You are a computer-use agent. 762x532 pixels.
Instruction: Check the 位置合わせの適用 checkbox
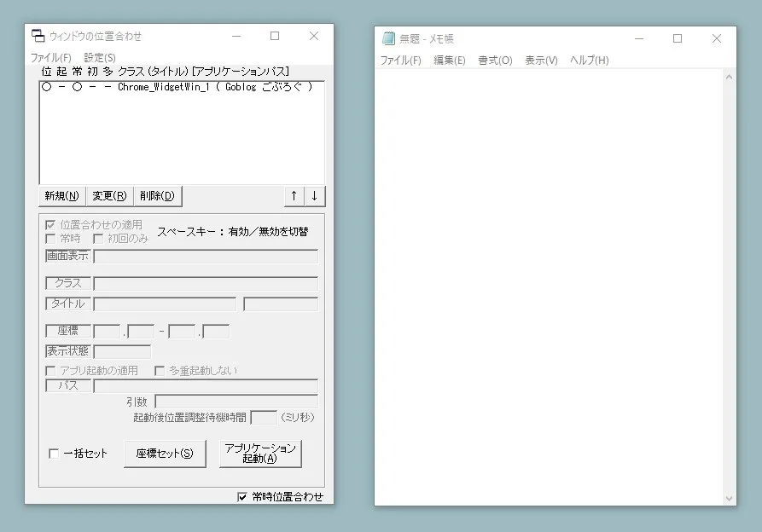click(x=49, y=226)
